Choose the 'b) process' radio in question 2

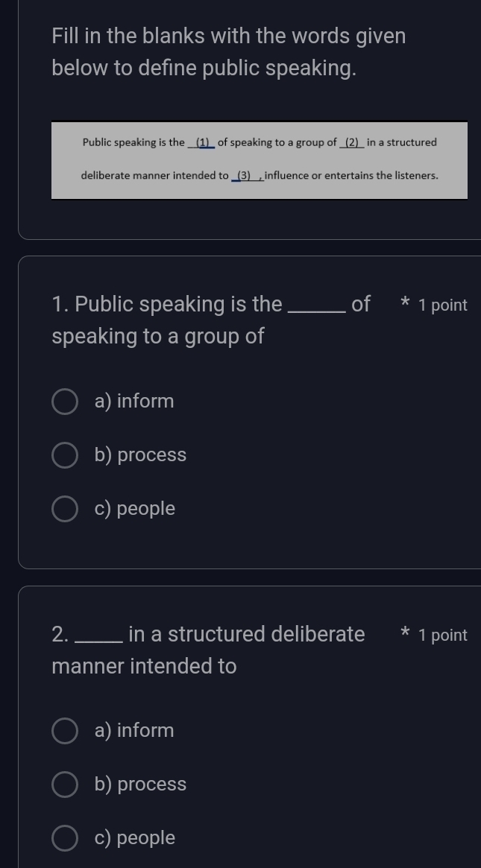coord(65,785)
